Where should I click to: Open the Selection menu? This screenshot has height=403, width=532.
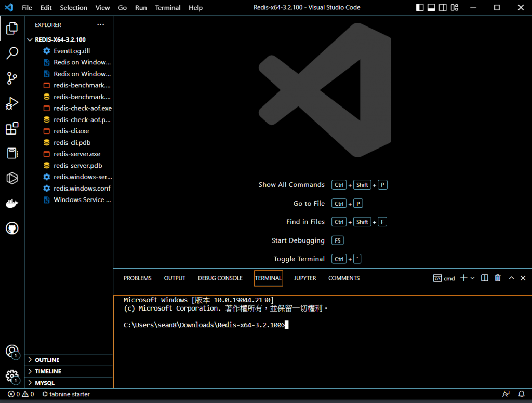(73, 7)
